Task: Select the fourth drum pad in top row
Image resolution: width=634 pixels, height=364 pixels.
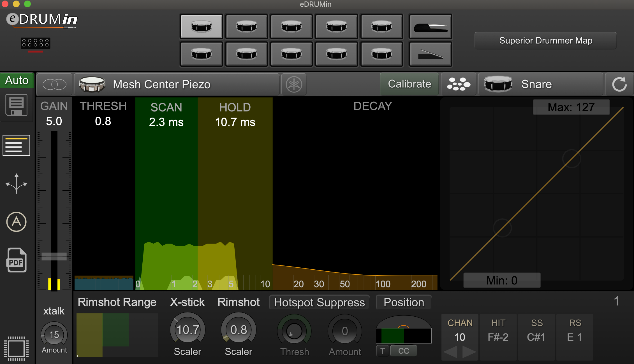Action: coord(337,27)
